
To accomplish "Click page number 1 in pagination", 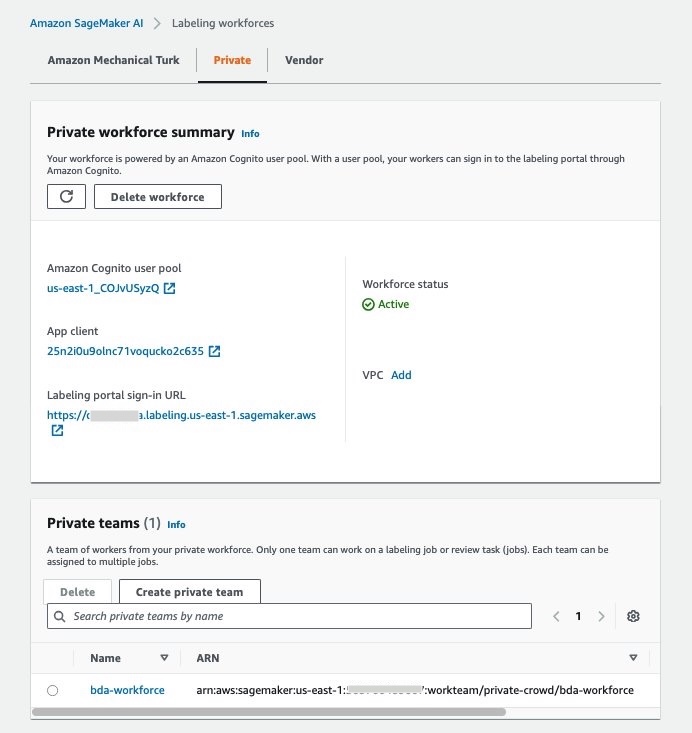I will pos(578,616).
